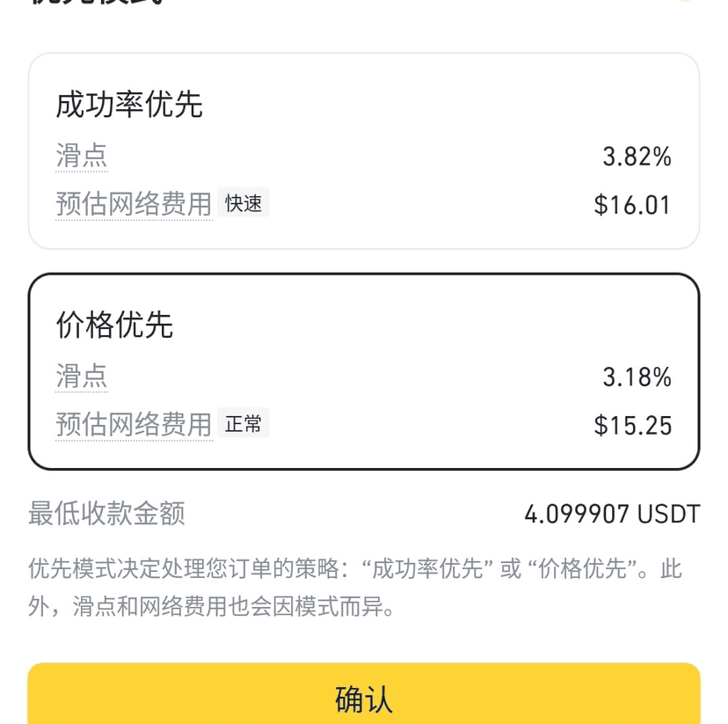Image resolution: width=728 pixels, height=724 pixels.
Task: Tap 预估网络费用 label in 价格优先 card
Action: coord(134,424)
